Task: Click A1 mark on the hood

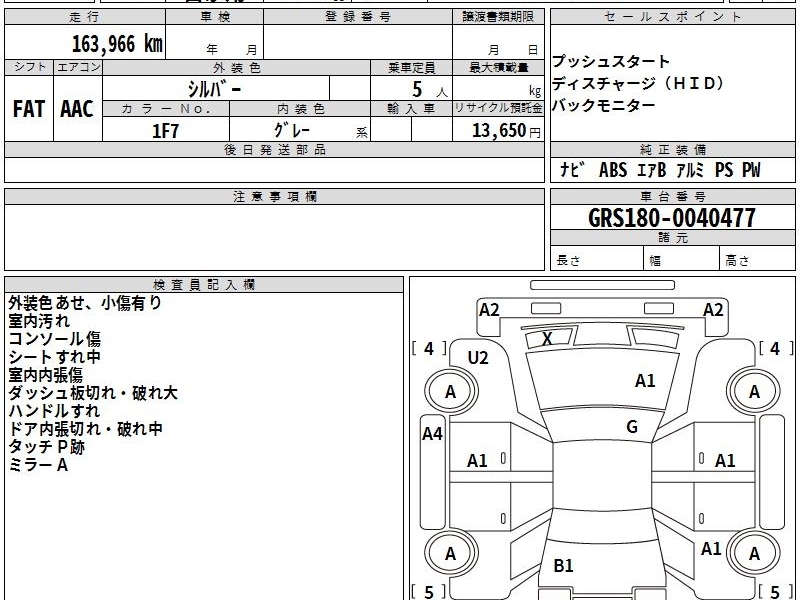Action: click(645, 381)
